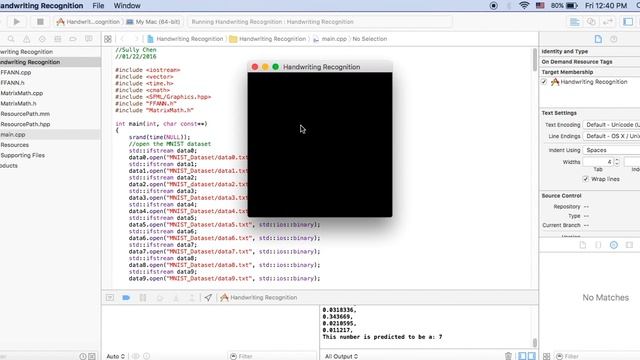Click the Simulate Location arrow icon

coord(208,298)
